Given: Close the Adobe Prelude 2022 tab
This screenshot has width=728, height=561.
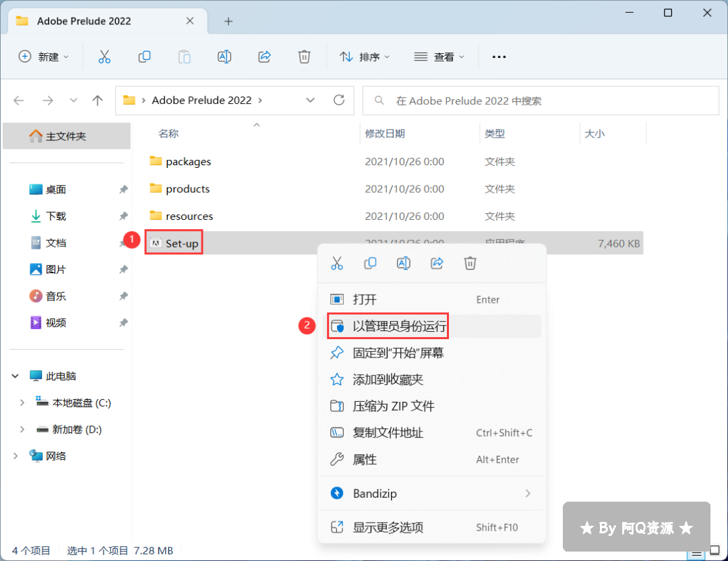Looking at the screenshot, I should [x=190, y=21].
